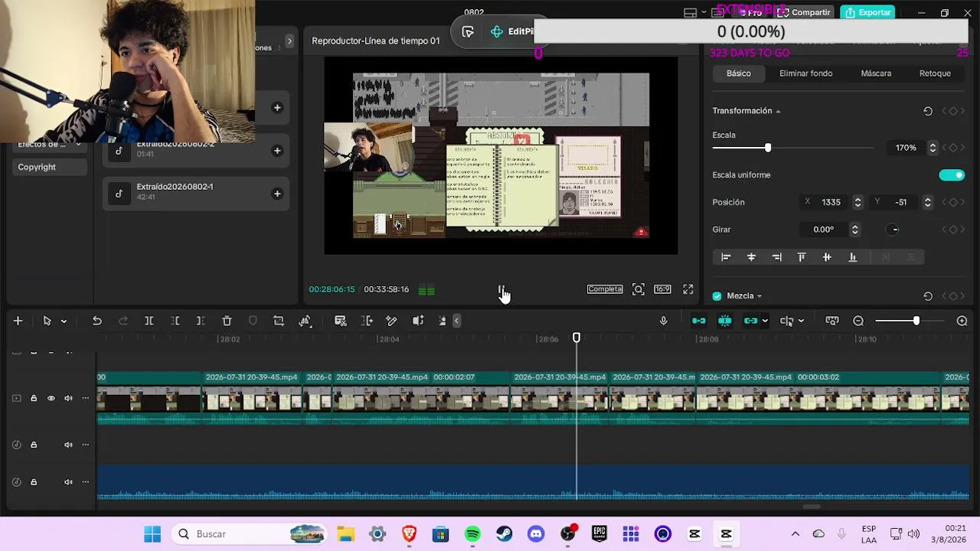Open Spotify from the taskbar
This screenshot has width=980, height=551.
pyautogui.click(x=472, y=534)
